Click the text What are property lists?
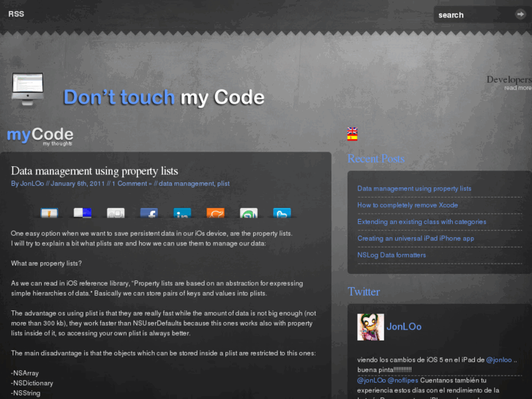Image resolution: width=532 pixels, height=399 pixels. click(x=46, y=264)
